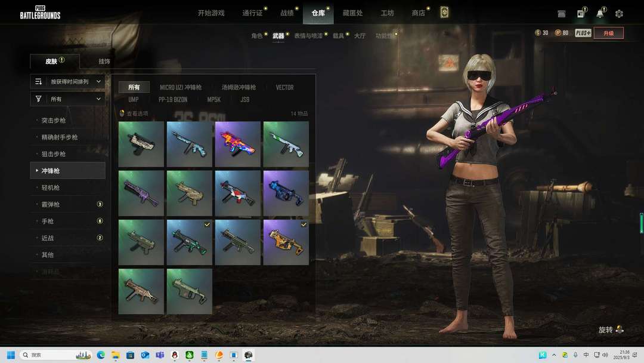644x363 pixels.
Task: Filter skins by MICRO UZI 冲锋枪
Action: (181, 87)
